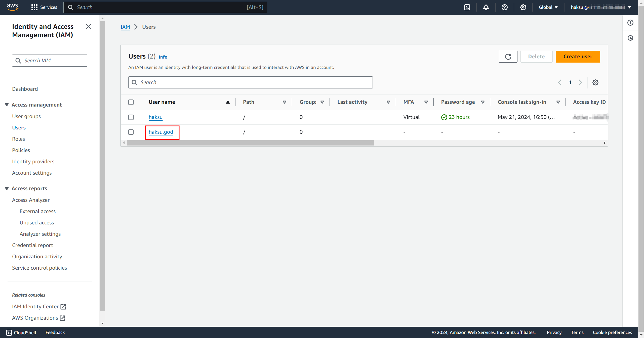Open table preferences gear icon
The image size is (644, 338).
tap(595, 82)
